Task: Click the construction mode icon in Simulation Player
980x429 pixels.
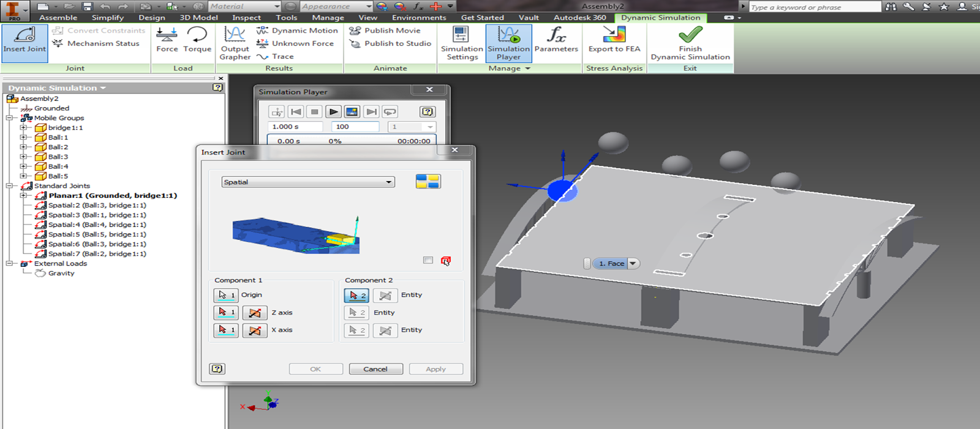Action: click(277, 111)
